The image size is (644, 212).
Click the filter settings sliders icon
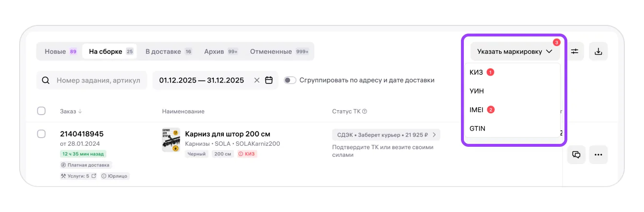click(x=574, y=51)
